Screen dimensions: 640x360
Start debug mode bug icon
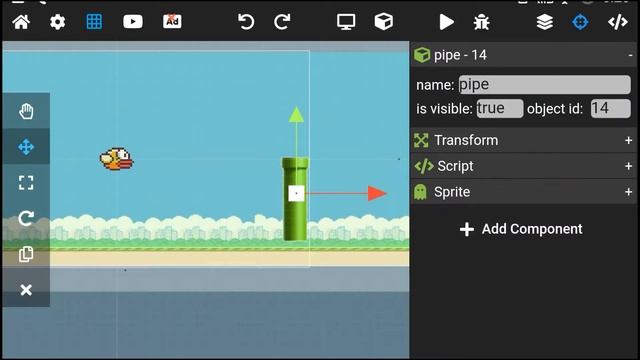click(x=482, y=22)
